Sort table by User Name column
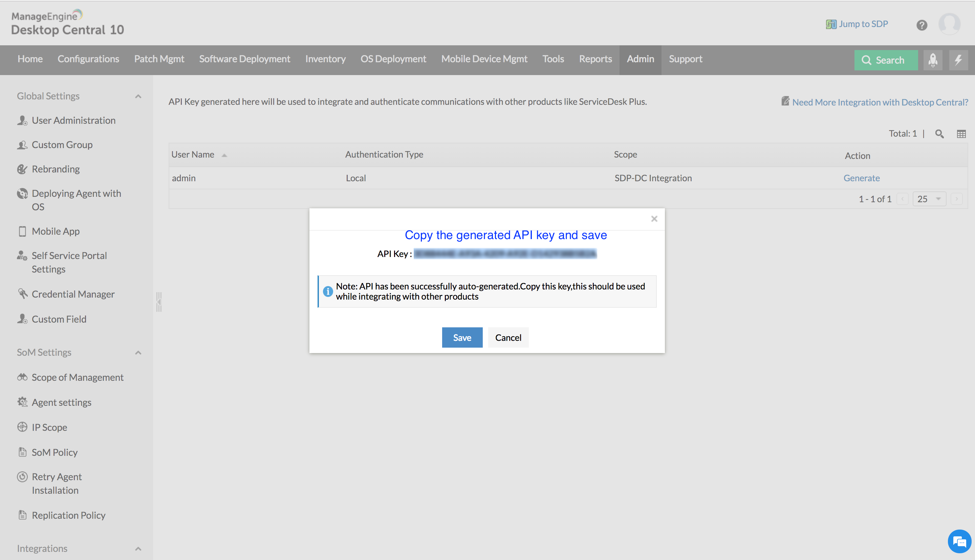Screen dimensions: 975x560 [x=193, y=155]
